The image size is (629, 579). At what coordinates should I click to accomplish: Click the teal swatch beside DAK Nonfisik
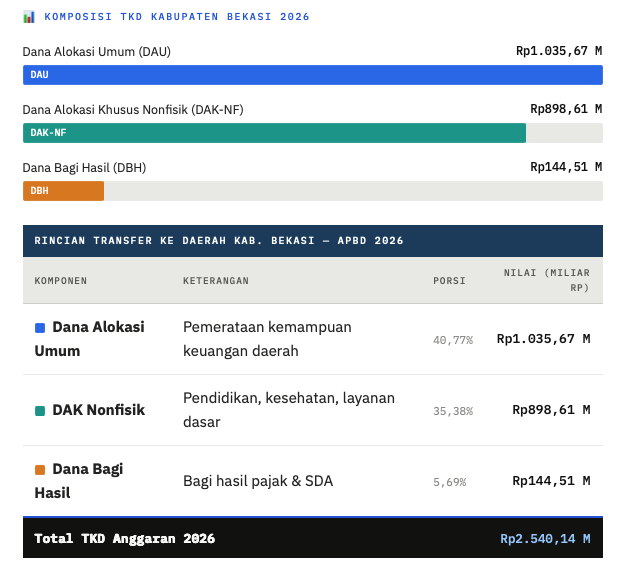click(40, 411)
